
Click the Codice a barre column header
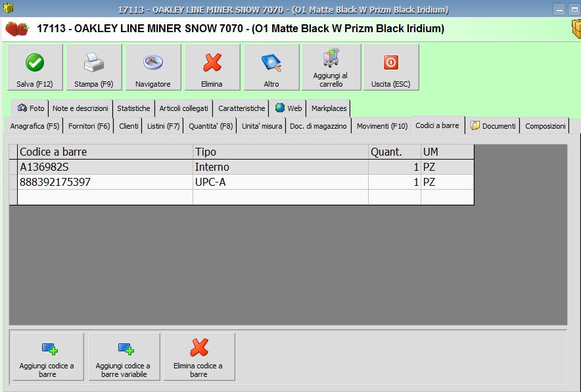tap(105, 152)
